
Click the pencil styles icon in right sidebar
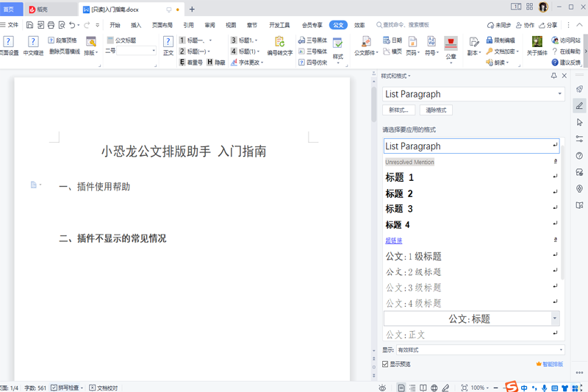coord(579,106)
